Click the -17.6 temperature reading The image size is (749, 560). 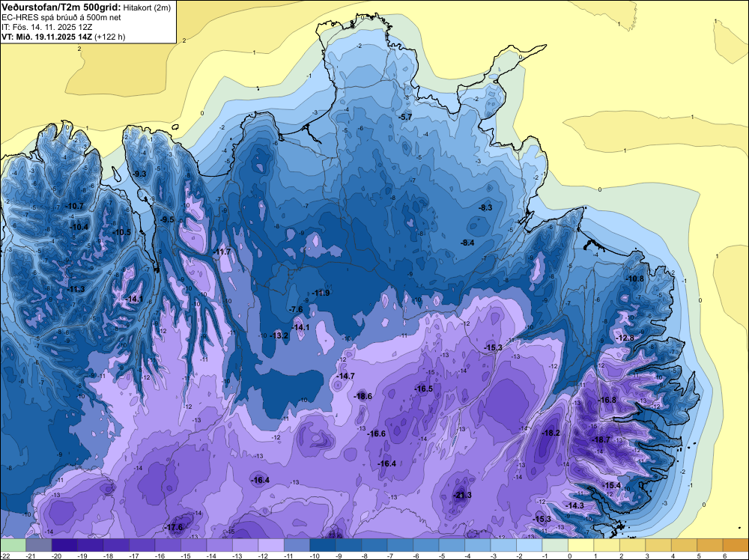click(174, 528)
